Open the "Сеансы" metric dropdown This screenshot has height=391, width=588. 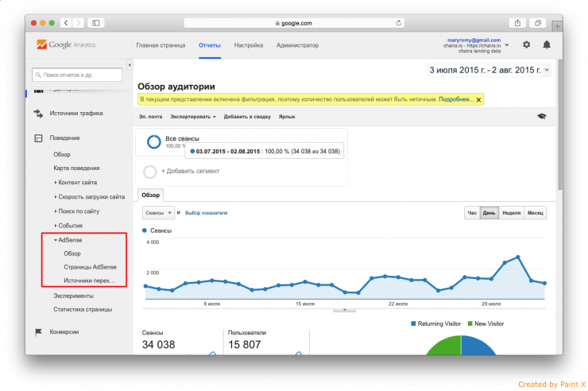(x=158, y=213)
